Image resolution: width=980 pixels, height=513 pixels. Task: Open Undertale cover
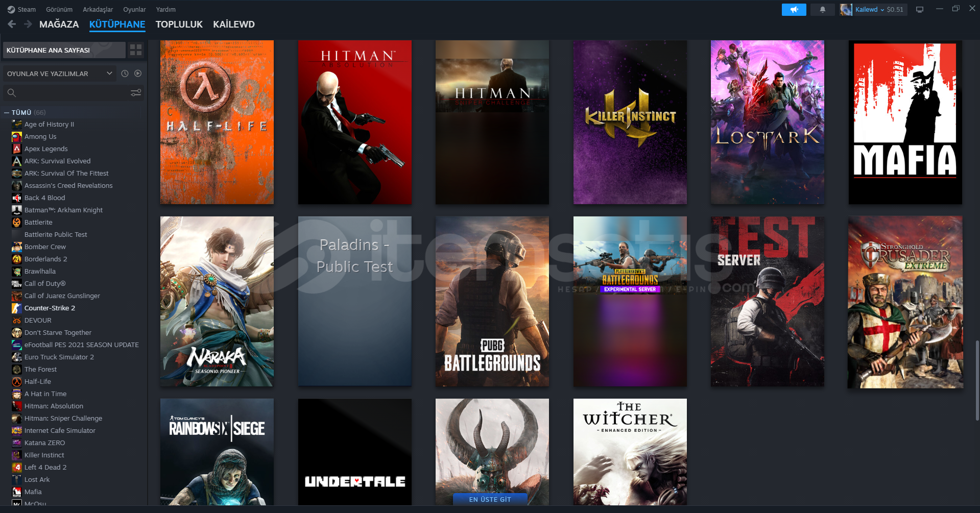pyautogui.click(x=355, y=452)
